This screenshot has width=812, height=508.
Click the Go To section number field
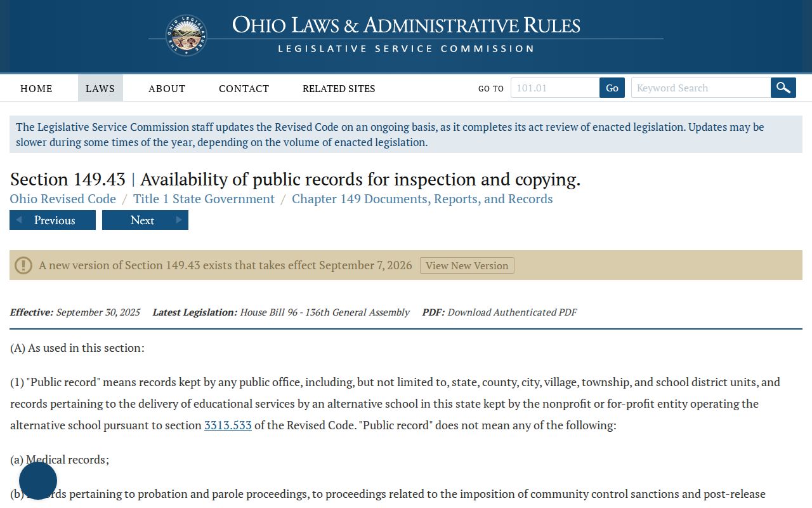[x=555, y=88]
